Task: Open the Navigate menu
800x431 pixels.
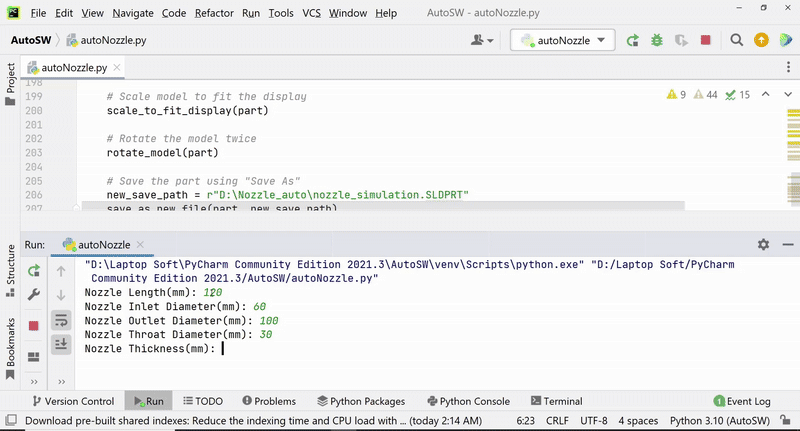Action: tap(133, 13)
